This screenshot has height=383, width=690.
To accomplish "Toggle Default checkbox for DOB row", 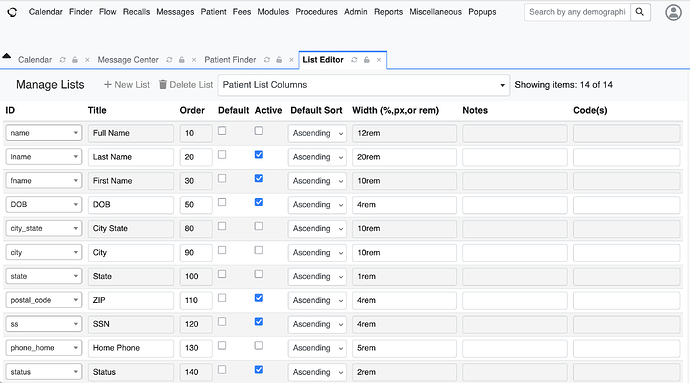I will [222, 202].
